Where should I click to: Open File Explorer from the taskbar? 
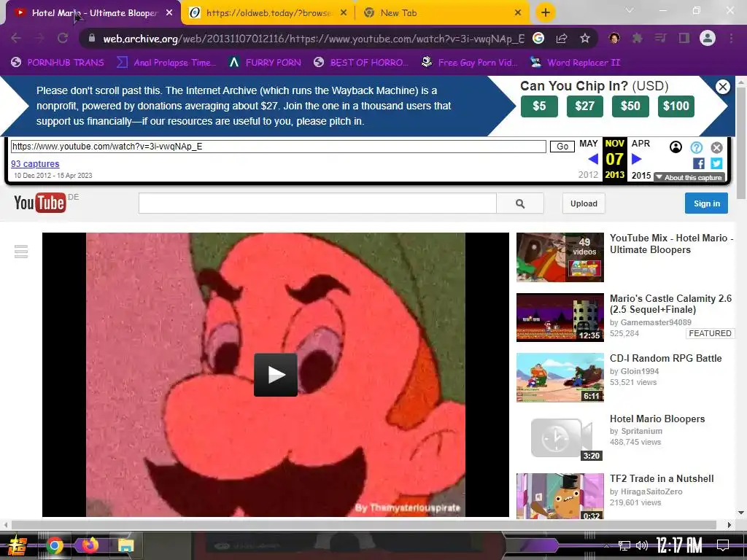pyautogui.click(x=125, y=545)
